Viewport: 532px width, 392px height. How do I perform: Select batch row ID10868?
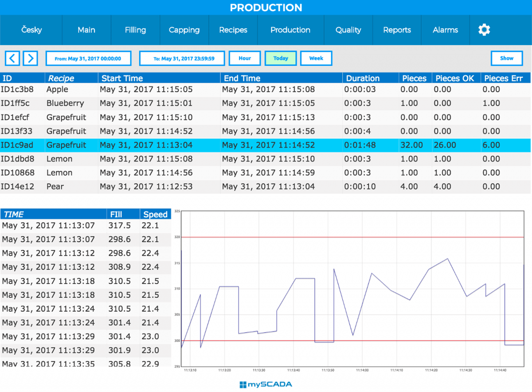(265, 173)
